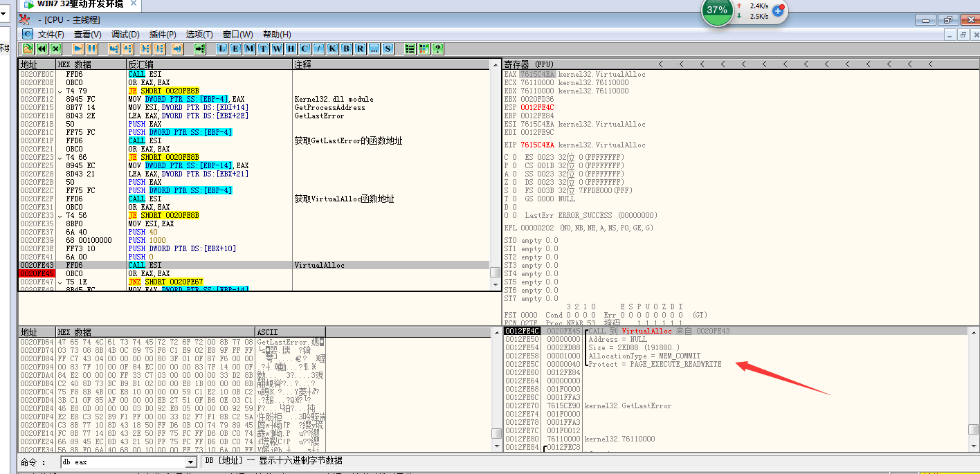Pause execution with the Pause icon

[x=92, y=48]
